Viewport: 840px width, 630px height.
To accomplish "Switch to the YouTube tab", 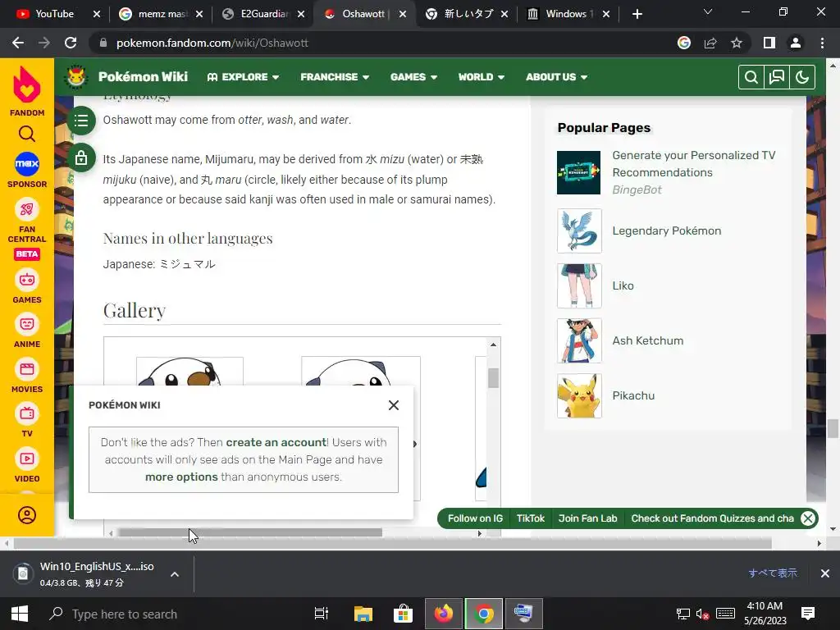I will click(x=53, y=14).
